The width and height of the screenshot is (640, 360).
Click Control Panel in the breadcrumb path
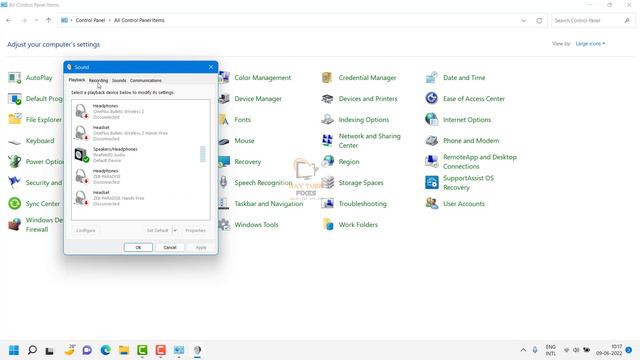[90, 20]
